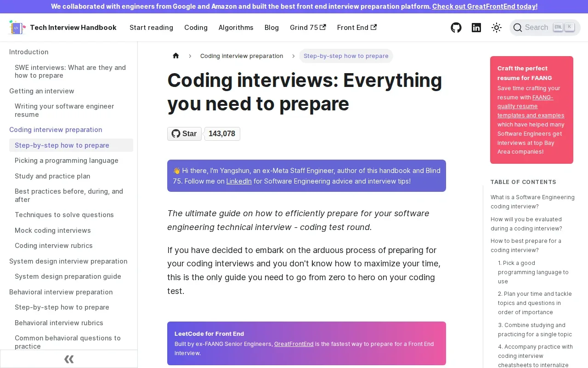588x368 pixels.
Task: Open Best practices before, during, and after
Action: [71, 195]
